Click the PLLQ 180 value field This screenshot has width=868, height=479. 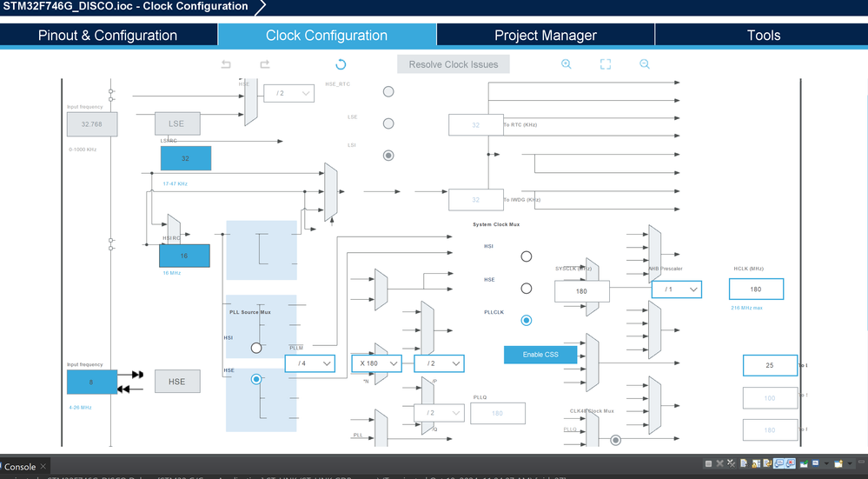[x=498, y=413]
